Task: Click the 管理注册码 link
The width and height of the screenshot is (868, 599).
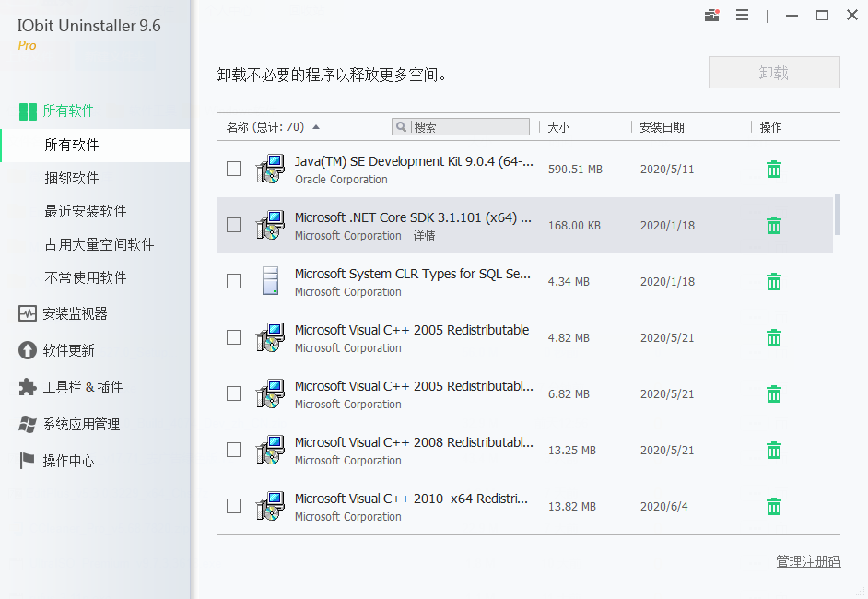Action: [x=808, y=561]
